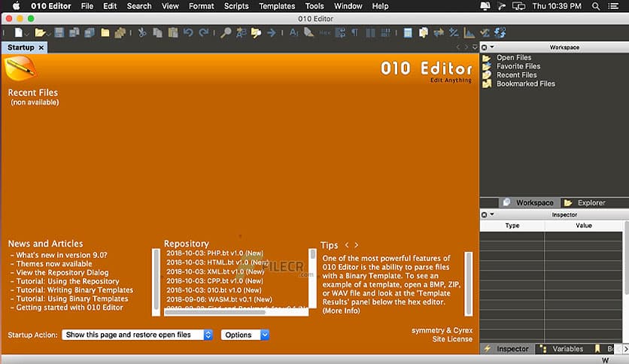Click the Tips vertical scrollbar
The height and width of the screenshot is (364, 629).
pyautogui.click(x=468, y=284)
